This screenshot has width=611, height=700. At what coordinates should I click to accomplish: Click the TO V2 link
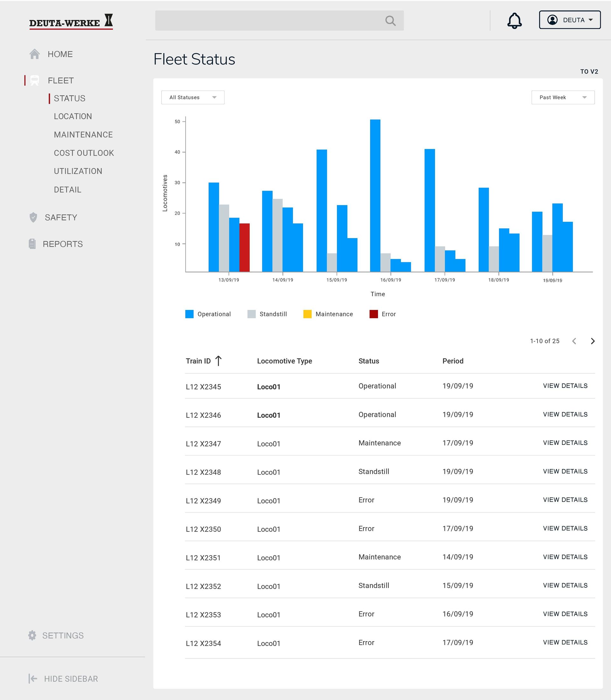pyautogui.click(x=589, y=72)
